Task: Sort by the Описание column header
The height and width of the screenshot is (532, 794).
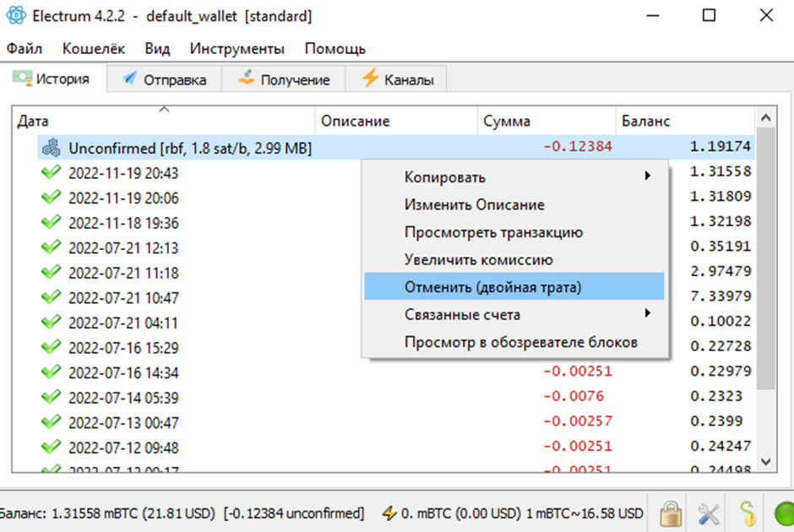Action: [x=396, y=121]
